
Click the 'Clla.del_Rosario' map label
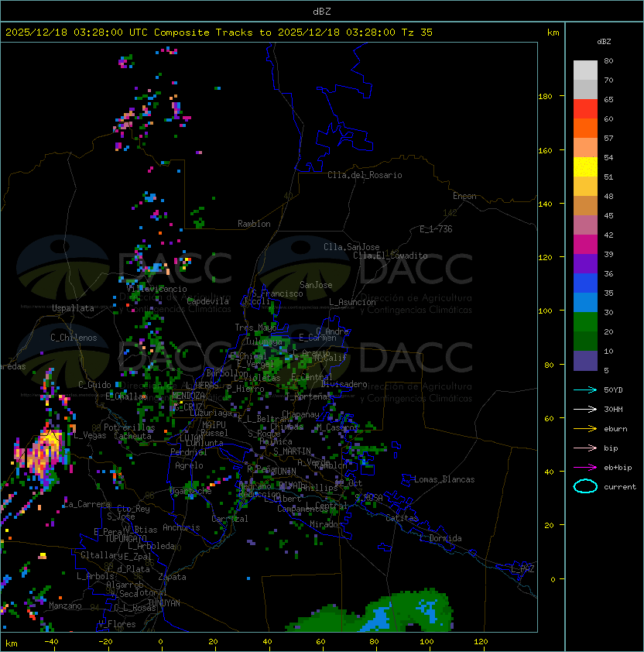point(365,175)
